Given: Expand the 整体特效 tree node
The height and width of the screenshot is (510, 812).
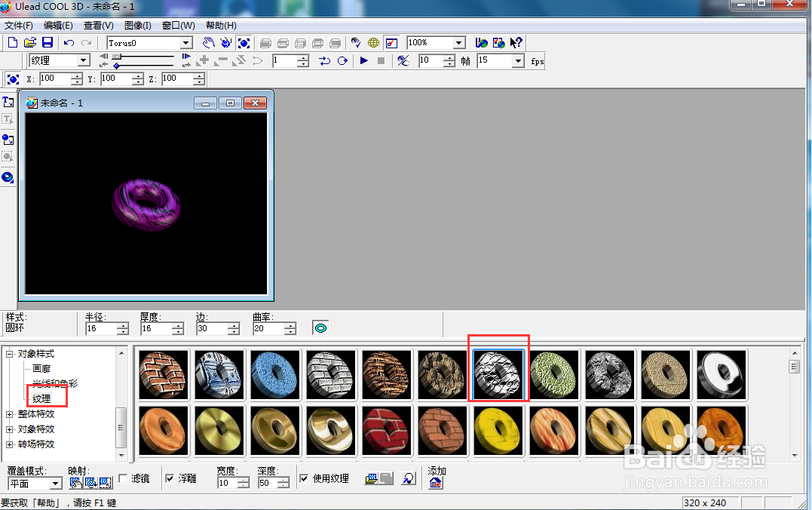Looking at the screenshot, I should click(x=9, y=415).
